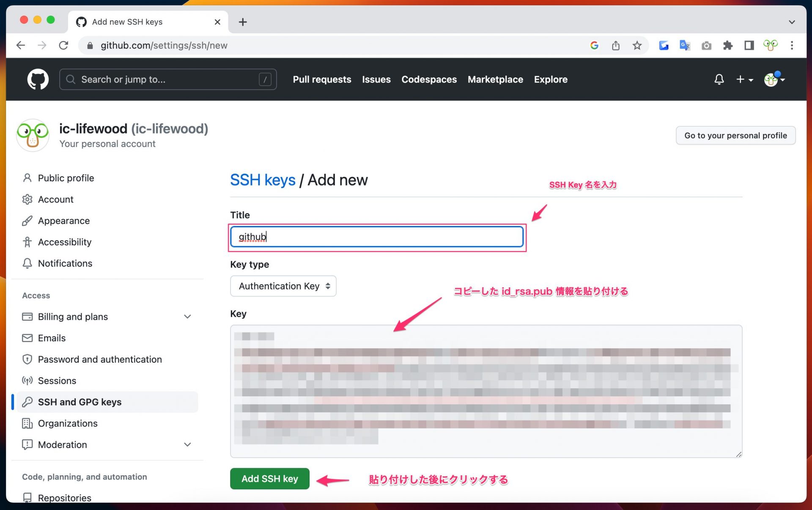812x510 pixels.
Task: Expand the Billing and plans section
Action: (x=187, y=316)
